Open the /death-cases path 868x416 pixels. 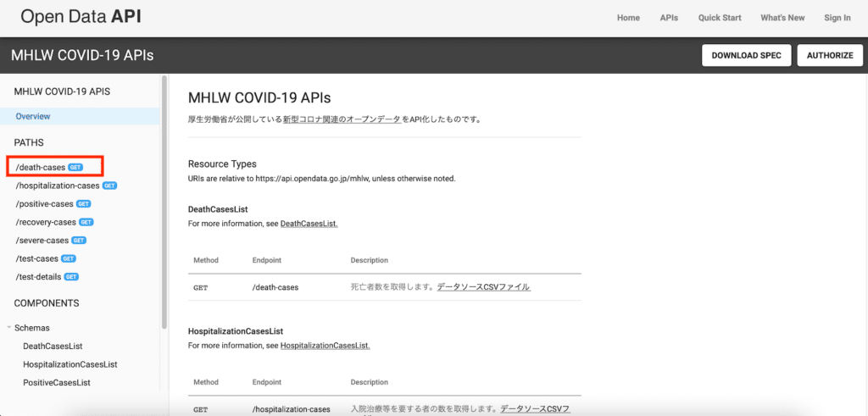(41, 167)
